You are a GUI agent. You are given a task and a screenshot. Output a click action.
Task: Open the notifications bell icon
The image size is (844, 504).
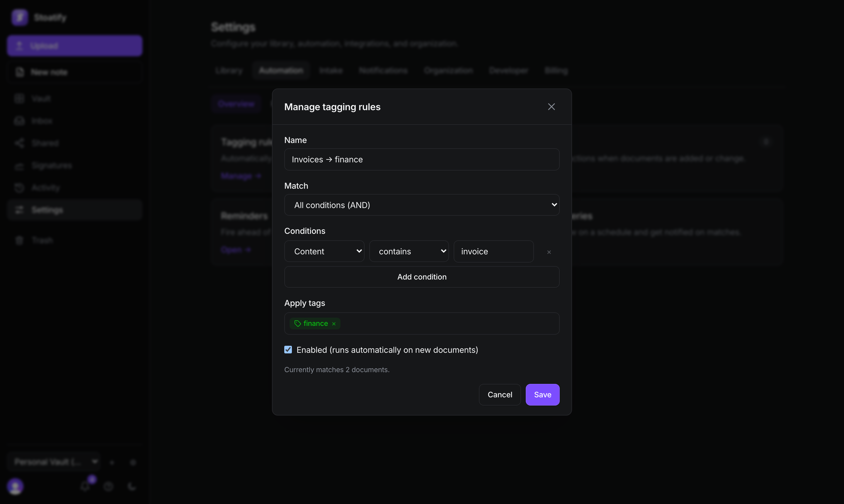tap(85, 487)
